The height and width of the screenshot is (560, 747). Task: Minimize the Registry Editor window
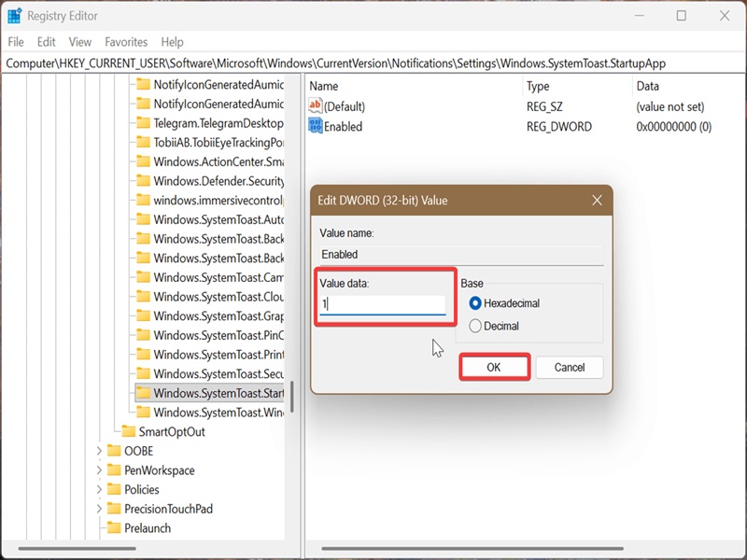tap(639, 16)
